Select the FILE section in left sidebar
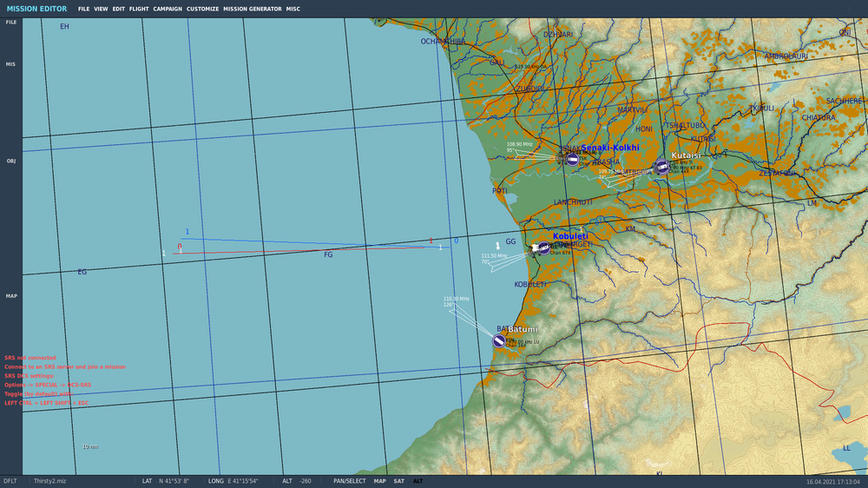Viewport: 868px width, 488px height. point(11,23)
